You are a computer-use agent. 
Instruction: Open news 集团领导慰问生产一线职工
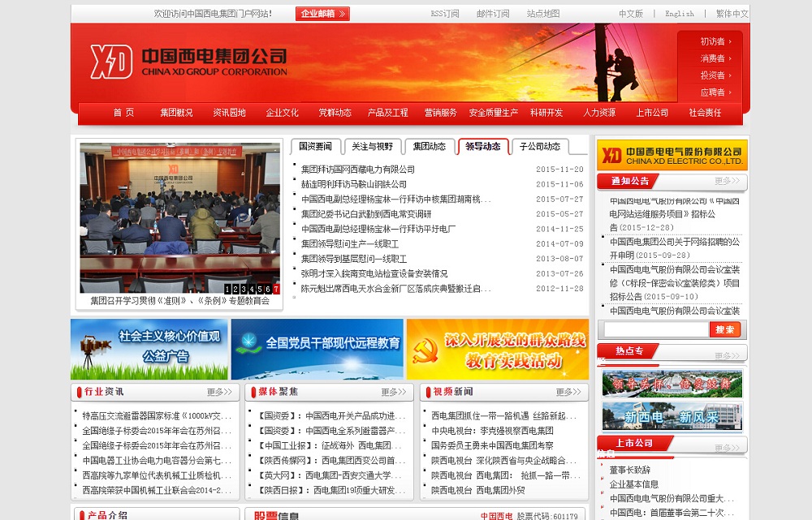[x=349, y=243]
